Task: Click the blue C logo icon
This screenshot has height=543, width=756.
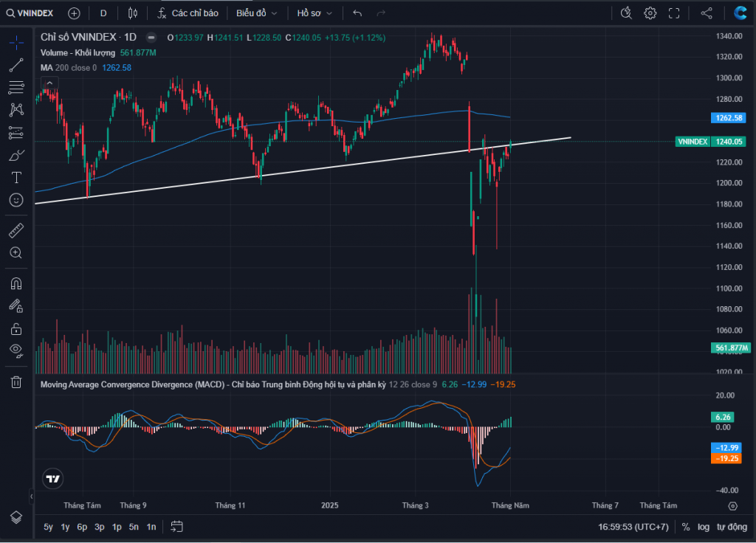Action: click(x=740, y=13)
